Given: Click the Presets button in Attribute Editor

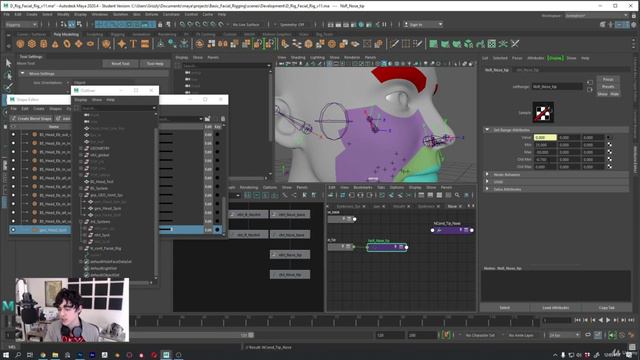Looking at the screenshot, I should point(608,87).
